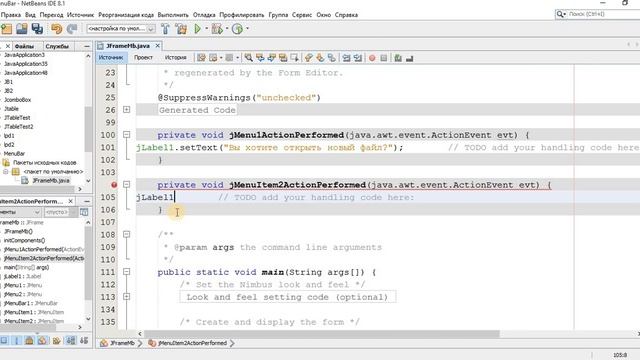Image resolution: width=640 pixels, height=360 pixels.
Task: Open the Источник menu
Action: (x=80, y=15)
